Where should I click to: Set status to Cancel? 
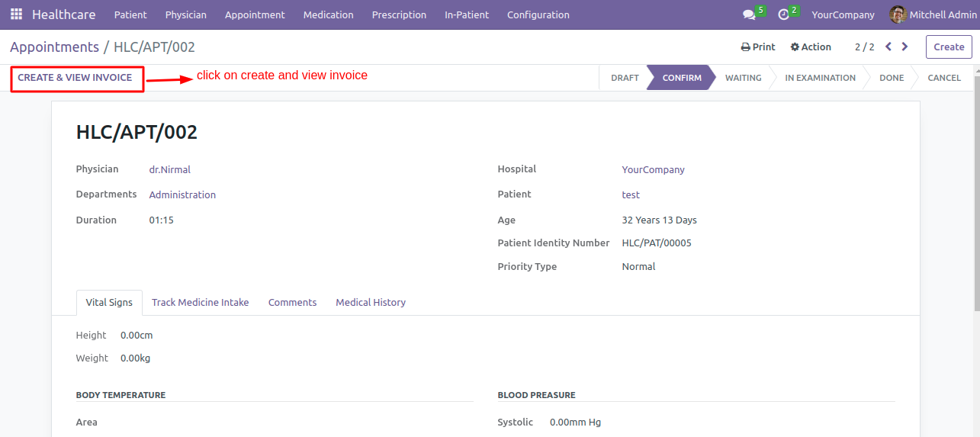point(944,78)
